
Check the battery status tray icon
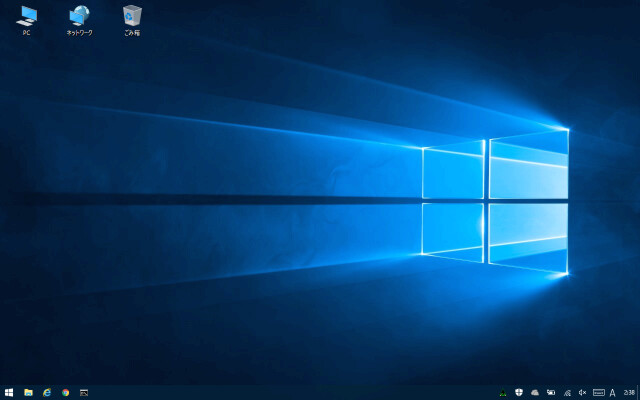coord(551,393)
